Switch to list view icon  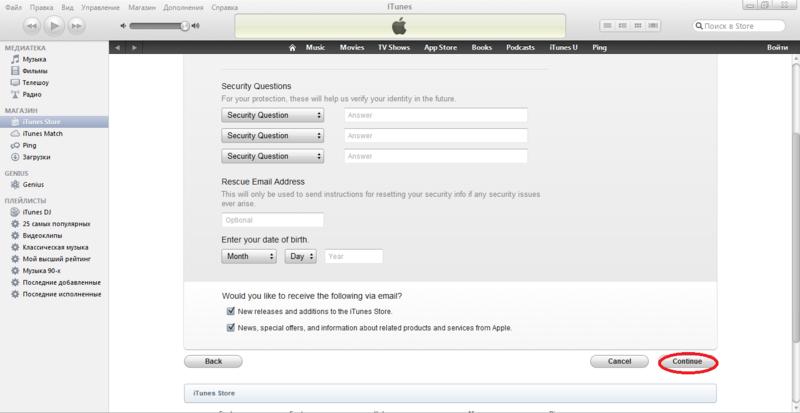608,26
